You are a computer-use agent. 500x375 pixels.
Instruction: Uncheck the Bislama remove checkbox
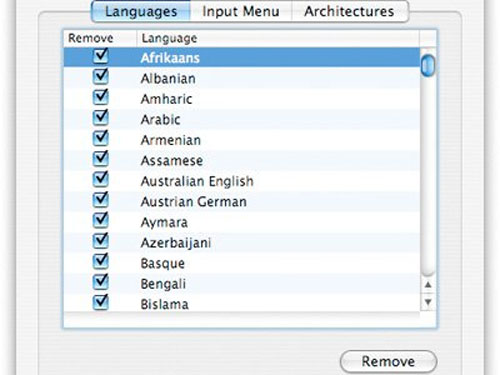click(x=100, y=302)
